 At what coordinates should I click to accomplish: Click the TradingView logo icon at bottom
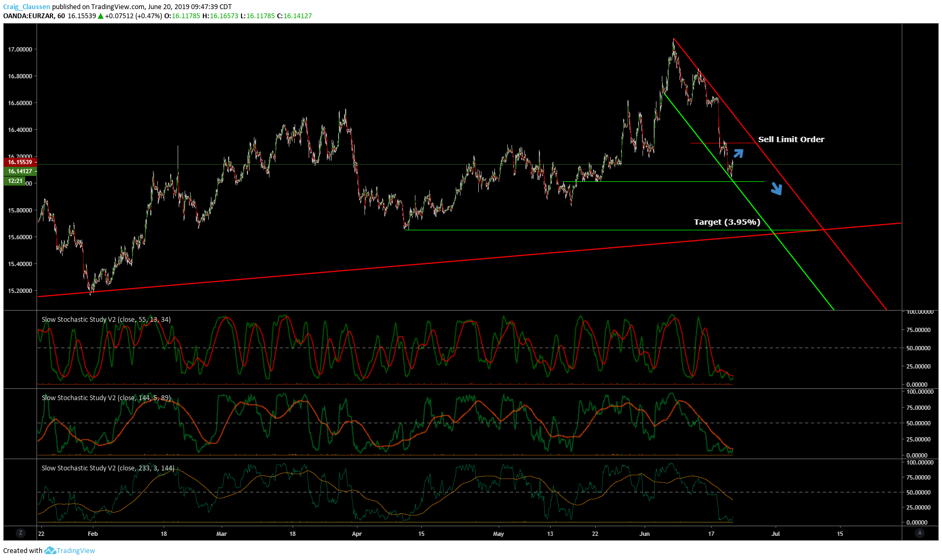[50, 550]
